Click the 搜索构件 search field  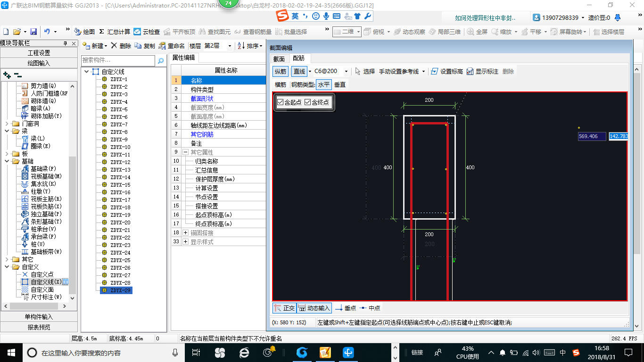tap(118, 60)
